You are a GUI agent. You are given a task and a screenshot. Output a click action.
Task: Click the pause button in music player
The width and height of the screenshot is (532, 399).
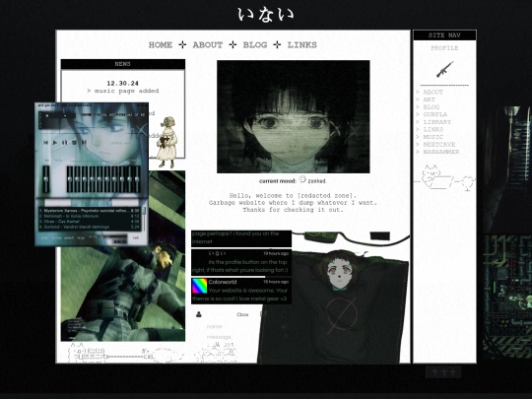tap(64, 143)
